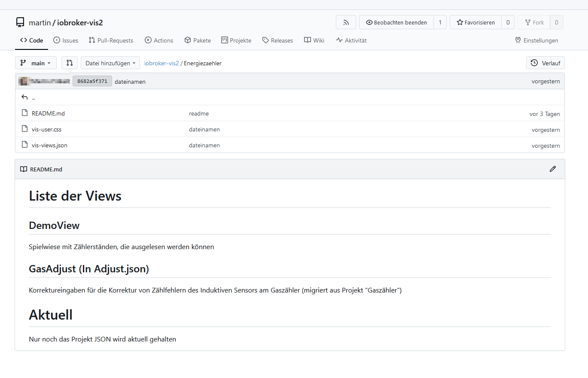Click the watchers count number 1
The height and width of the screenshot is (378, 588).
click(x=440, y=22)
